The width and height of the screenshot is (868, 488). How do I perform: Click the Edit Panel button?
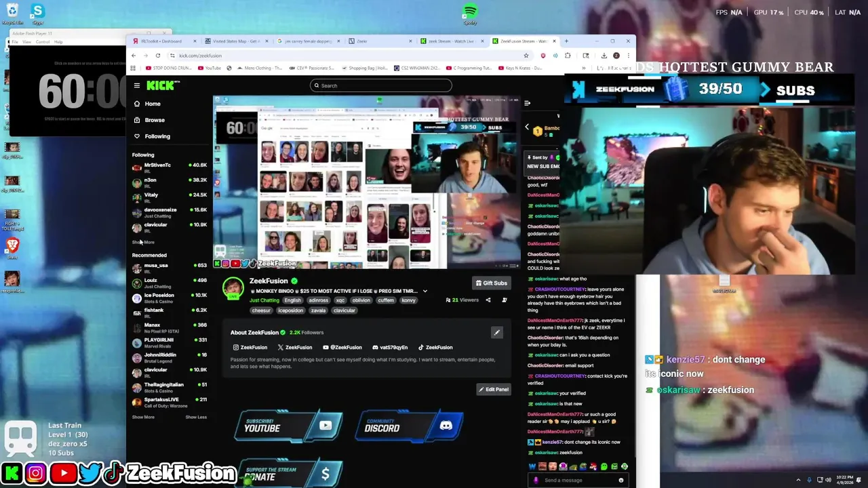tap(493, 390)
